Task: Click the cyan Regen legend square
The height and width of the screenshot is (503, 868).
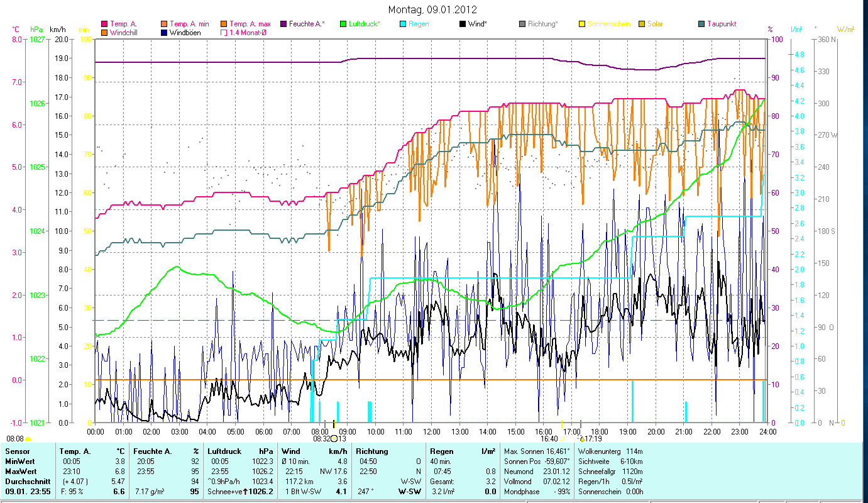Action: [x=403, y=25]
